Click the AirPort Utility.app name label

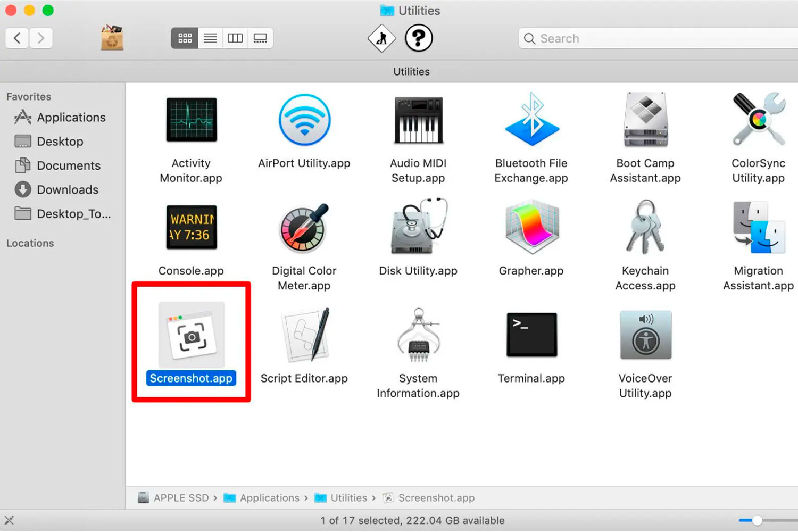[304, 163]
